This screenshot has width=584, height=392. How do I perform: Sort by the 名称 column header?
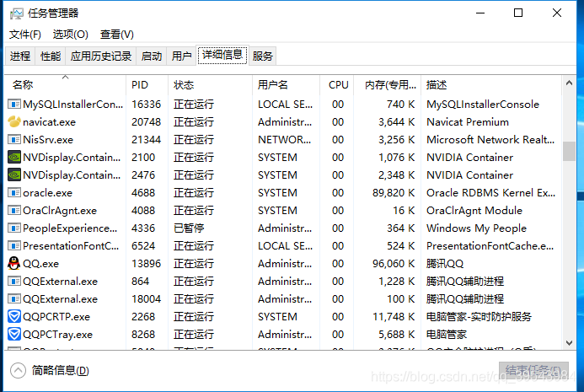pyautogui.click(x=66, y=85)
